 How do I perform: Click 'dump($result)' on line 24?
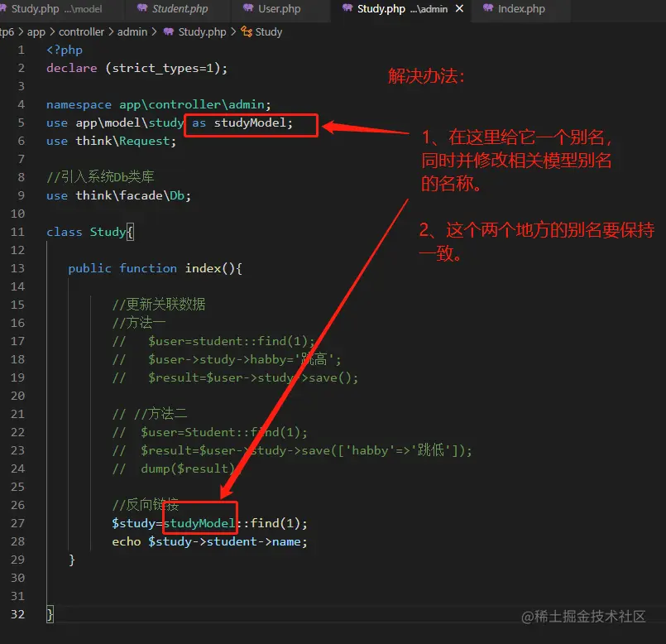pos(188,469)
